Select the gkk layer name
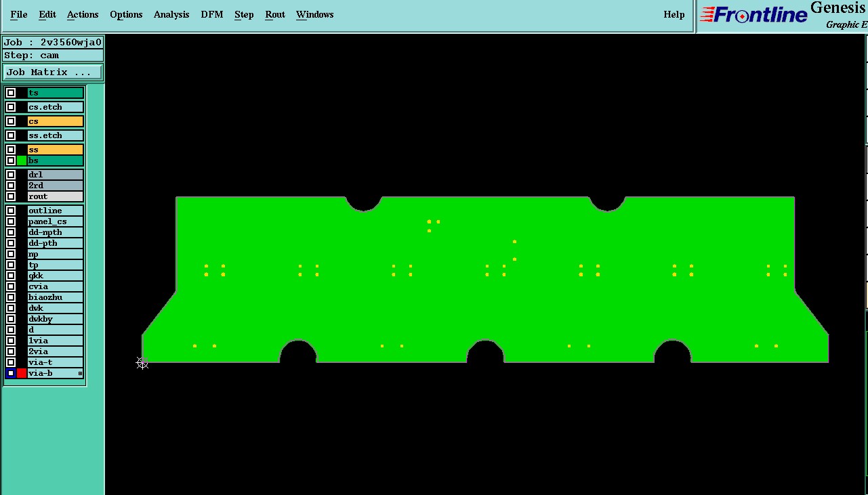 pos(56,276)
